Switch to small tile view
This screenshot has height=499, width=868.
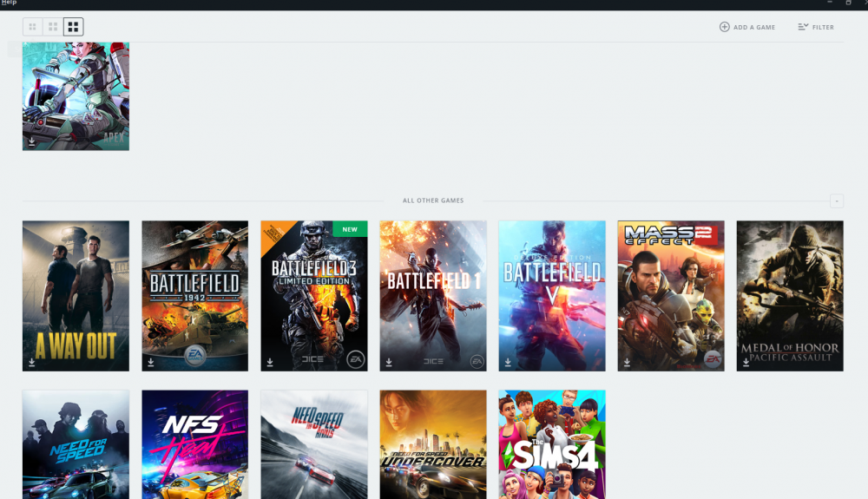pos(33,27)
